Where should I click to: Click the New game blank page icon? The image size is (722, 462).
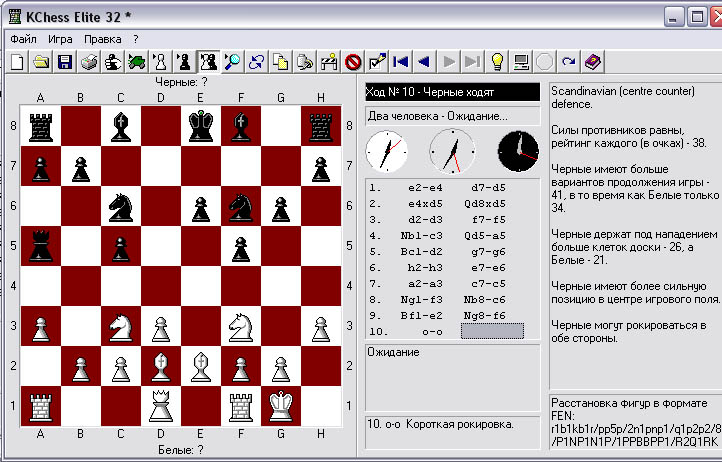tap(17, 62)
